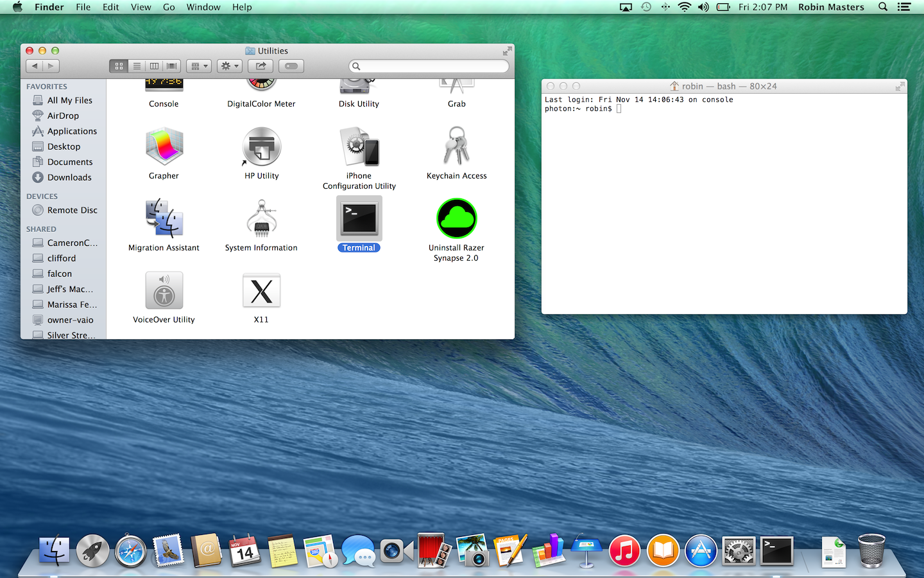Open System Preferences gear in Dock
924x578 pixels.
pyautogui.click(x=739, y=551)
